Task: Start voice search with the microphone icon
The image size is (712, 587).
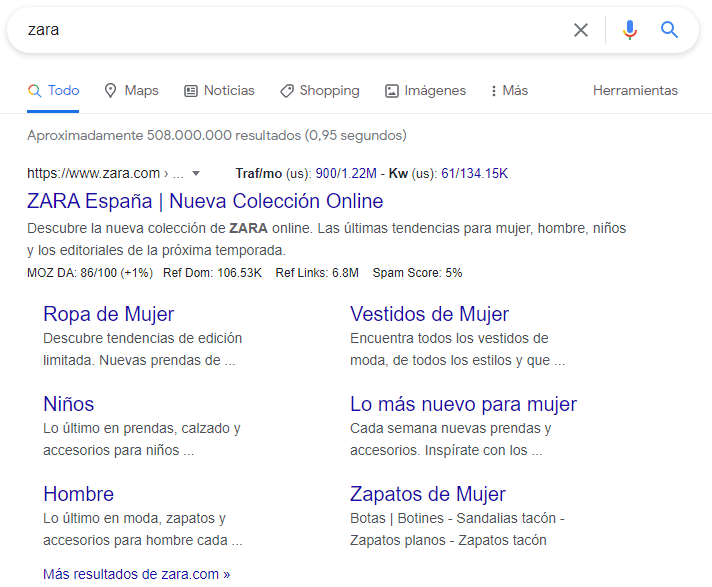Action: tap(629, 30)
